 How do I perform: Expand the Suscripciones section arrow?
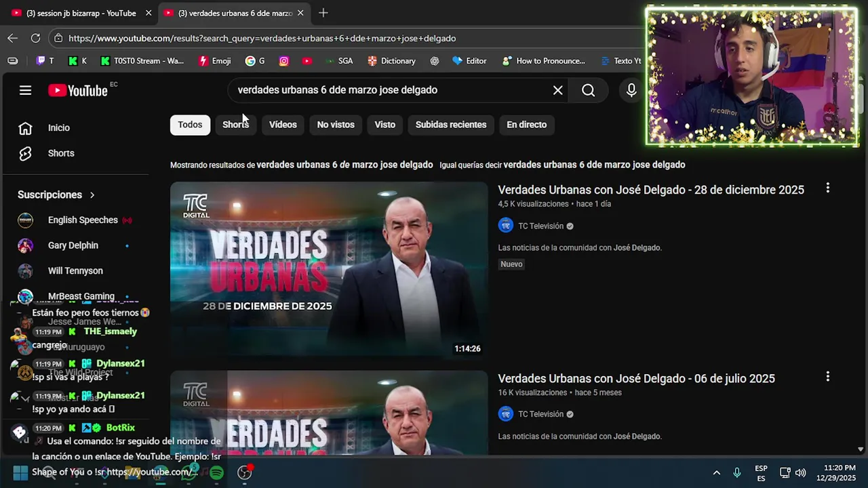coord(92,195)
